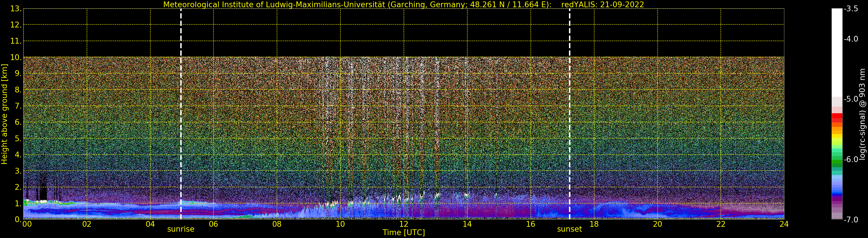The height and width of the screenshot is (238, 868).
Task: Click the dashed white sunset line
Action: pos(570,114)
